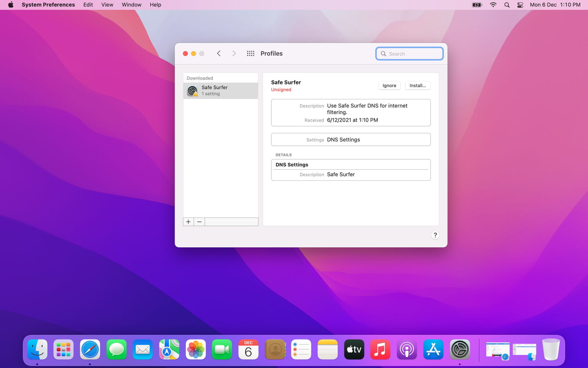Viewport: 588px width, 368px height.
Task: Open help with the question mark button
Action: (x=435, y=235)
